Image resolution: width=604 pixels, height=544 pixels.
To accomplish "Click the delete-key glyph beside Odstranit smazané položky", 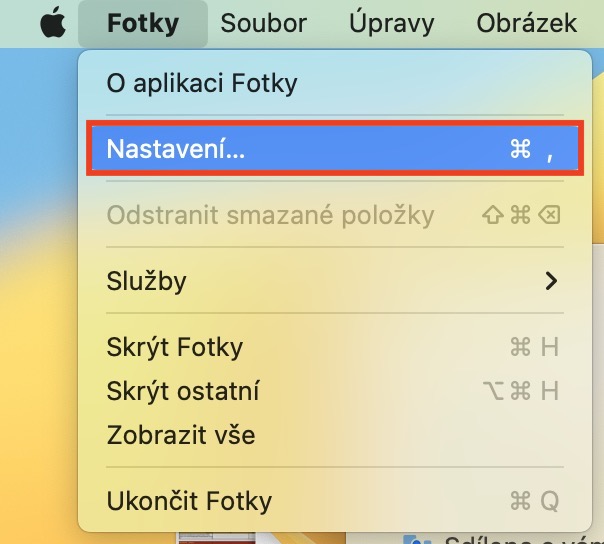I will 550,215.
